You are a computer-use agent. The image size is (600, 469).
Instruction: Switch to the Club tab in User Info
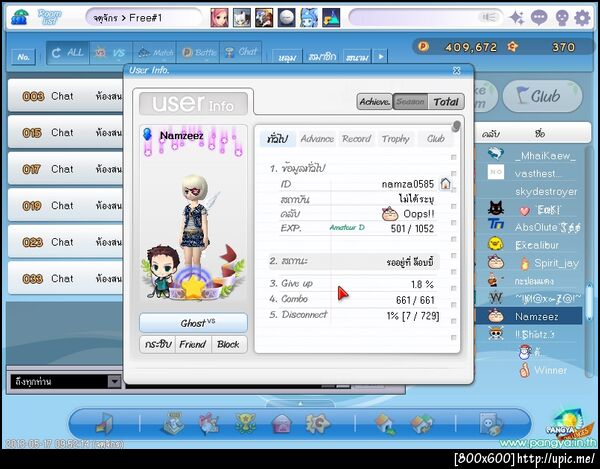point(435,138)
